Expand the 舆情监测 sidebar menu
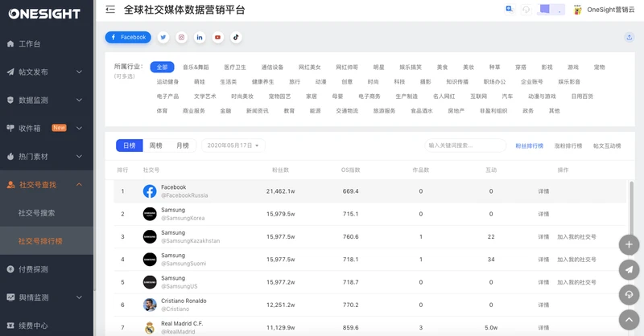Image resolution: width=644 pixels, height=336 pixels. pyautogui.click(x=47, y=297)
